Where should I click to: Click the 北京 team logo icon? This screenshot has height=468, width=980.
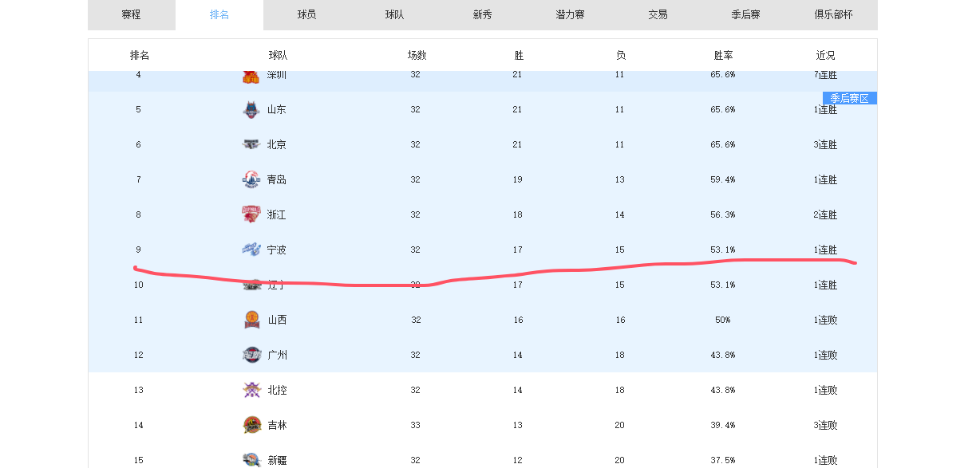(251, 144)
